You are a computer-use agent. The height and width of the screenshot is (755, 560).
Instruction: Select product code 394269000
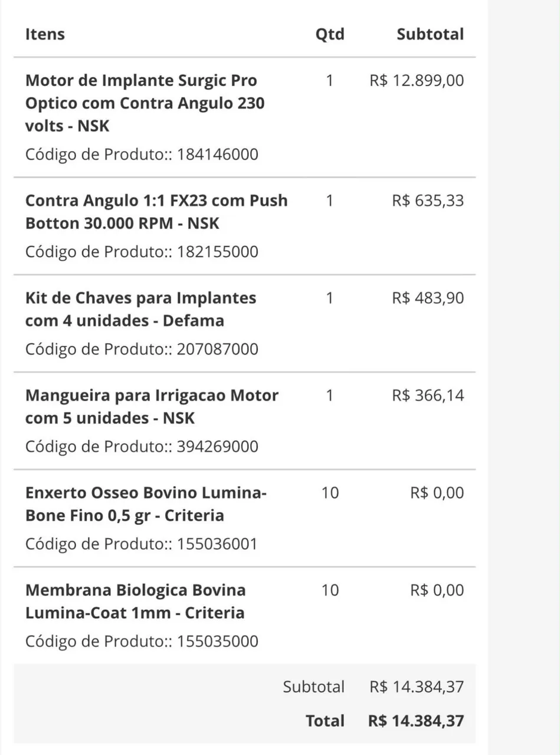(x=217, y=447)
